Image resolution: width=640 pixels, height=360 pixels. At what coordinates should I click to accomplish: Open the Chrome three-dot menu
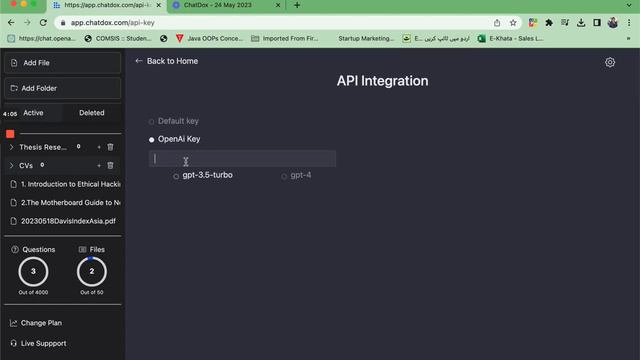coord(629,23)
